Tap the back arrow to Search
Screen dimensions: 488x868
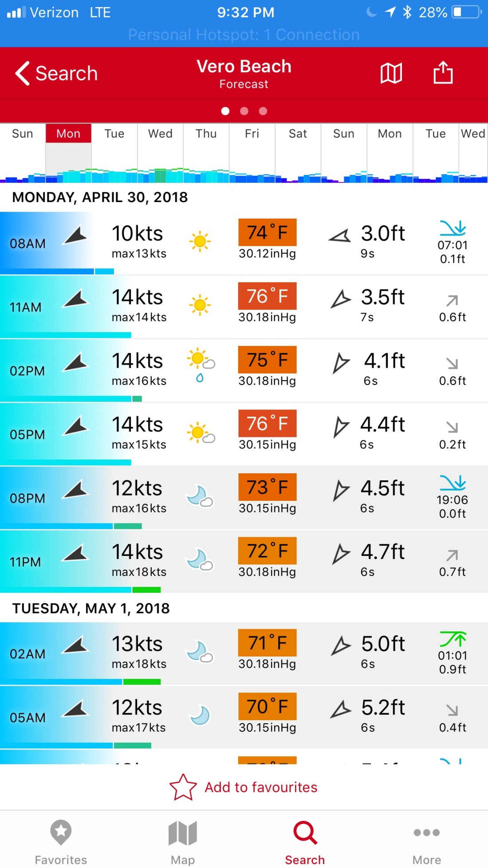pos(23,73)
